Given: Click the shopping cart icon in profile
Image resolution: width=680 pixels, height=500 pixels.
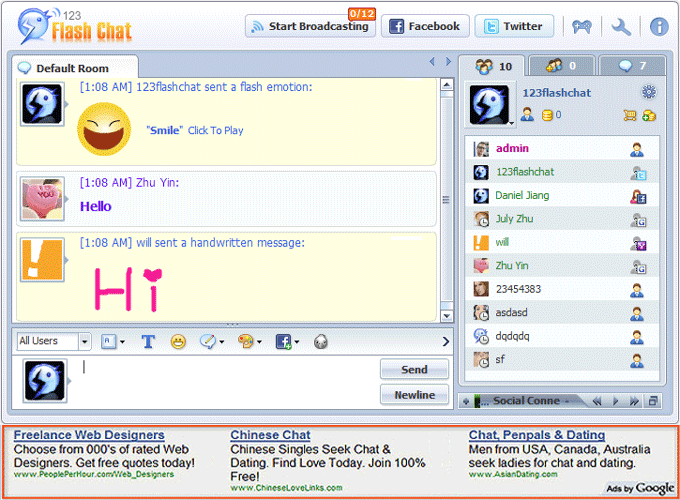Looking at the screenshot, I should [630, 115].
